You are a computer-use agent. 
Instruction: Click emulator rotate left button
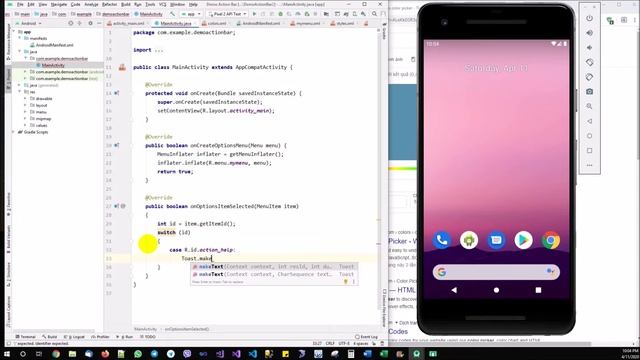(589, 62)
